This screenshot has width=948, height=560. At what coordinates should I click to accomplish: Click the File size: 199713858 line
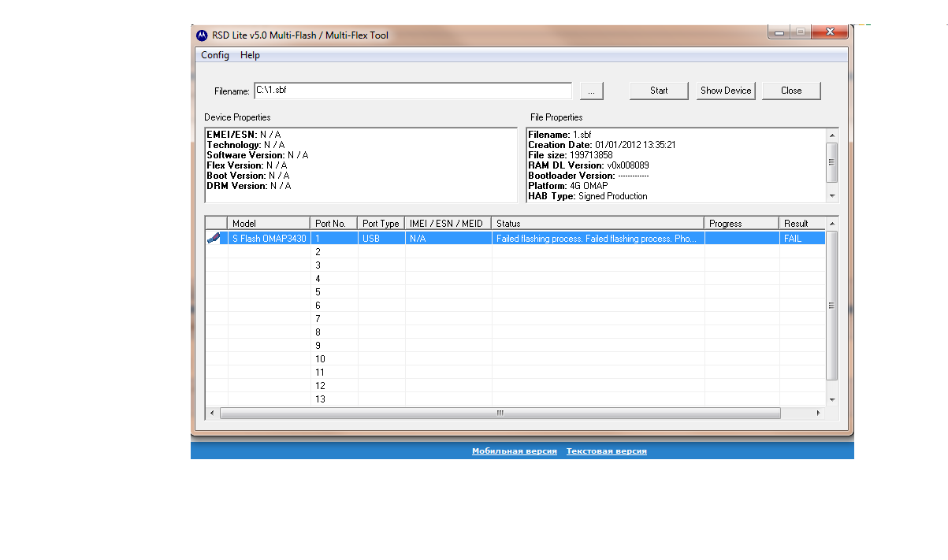pos(571,155)
